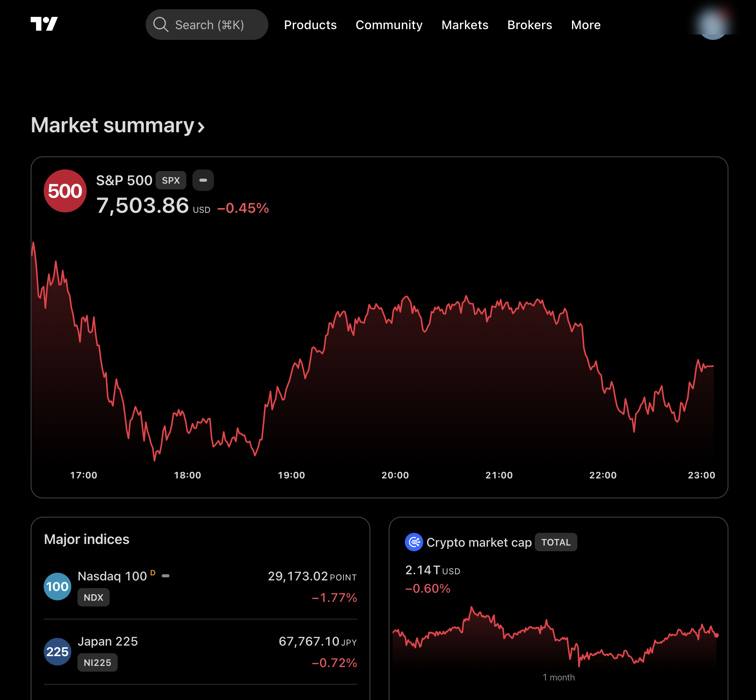756x700 pixels.
Task: Expand Market summary via chevron arrow
Action: [201, 127]
